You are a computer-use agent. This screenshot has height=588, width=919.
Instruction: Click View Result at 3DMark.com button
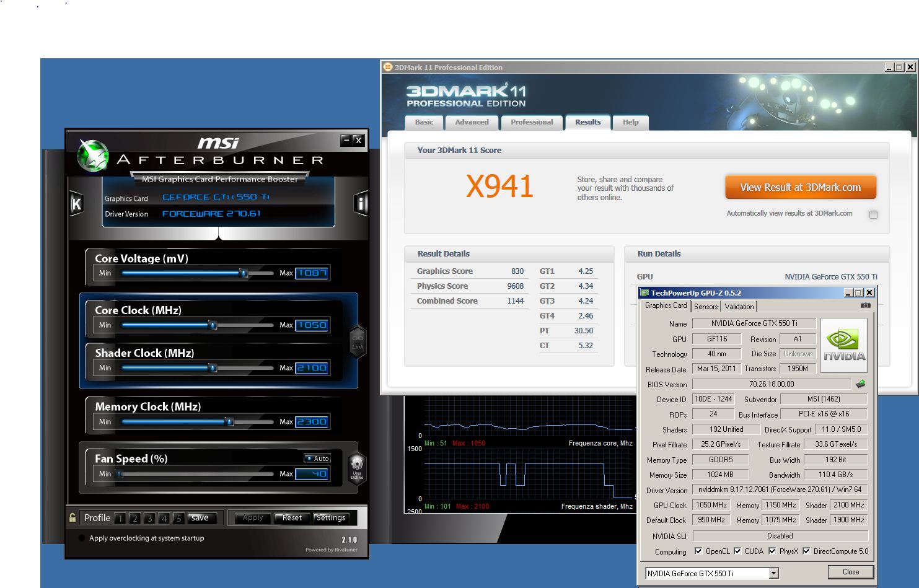click(801, 187)
